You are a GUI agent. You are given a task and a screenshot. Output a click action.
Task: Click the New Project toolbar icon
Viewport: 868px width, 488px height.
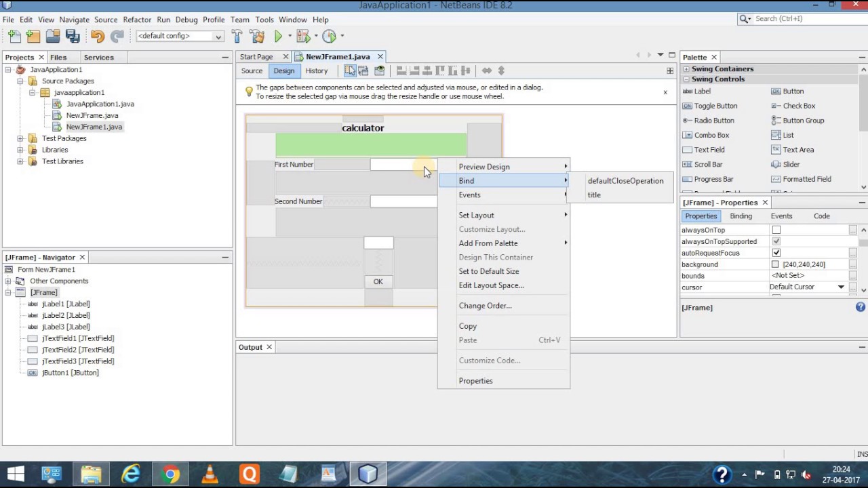tap(33, 36)
